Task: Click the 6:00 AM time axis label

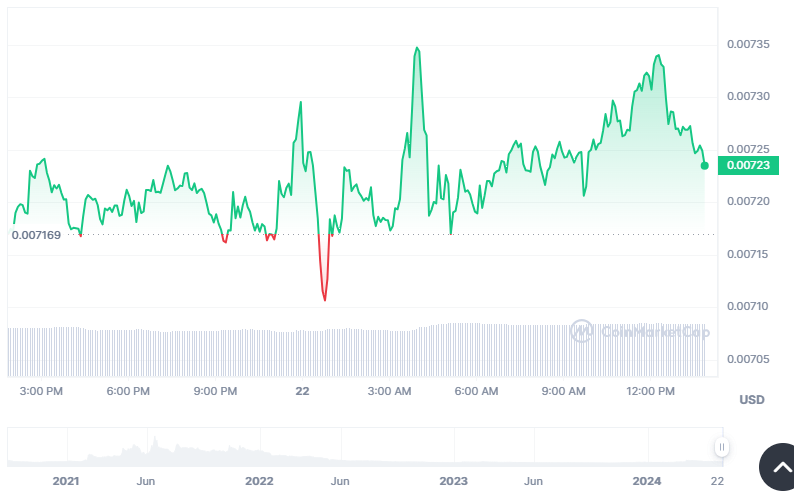Action: 476,391
